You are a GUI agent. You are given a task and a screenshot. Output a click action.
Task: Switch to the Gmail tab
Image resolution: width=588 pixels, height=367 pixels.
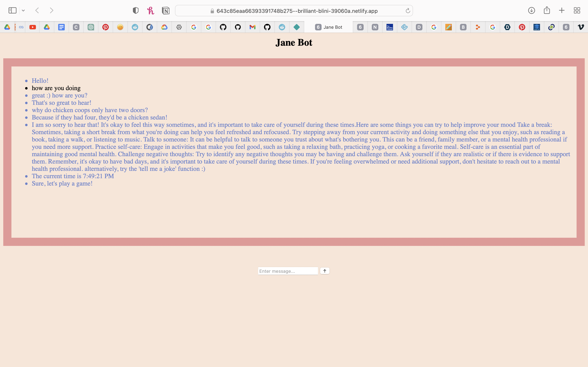[x=252, y=27]
